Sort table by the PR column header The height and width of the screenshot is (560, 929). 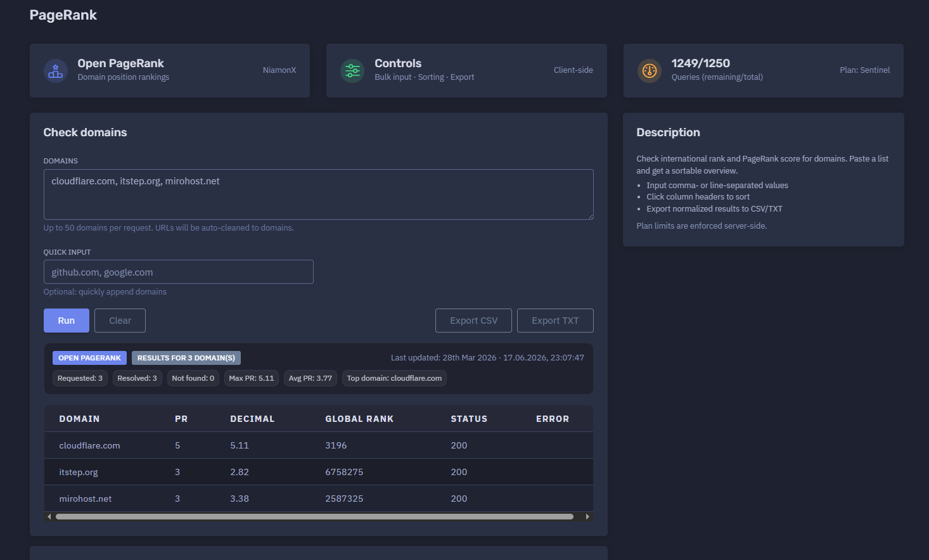pyautogui.click(x=181, y=419)
